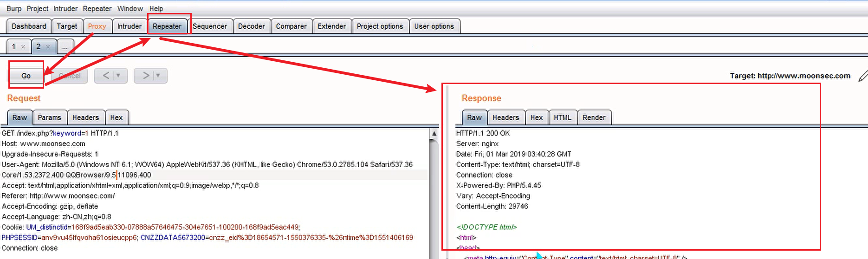Select the Response Headers tab
The height and width of the screenshot is (259, 868).
tap(506, 117)
